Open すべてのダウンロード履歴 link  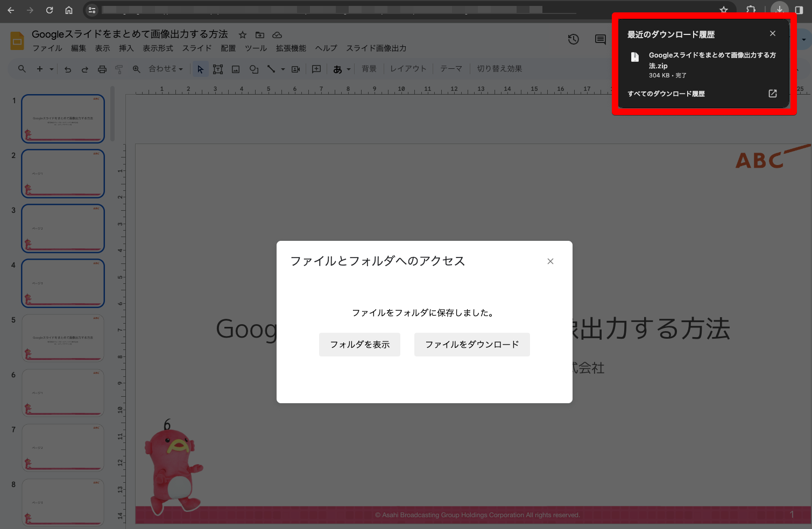click(x=666, y=94)
